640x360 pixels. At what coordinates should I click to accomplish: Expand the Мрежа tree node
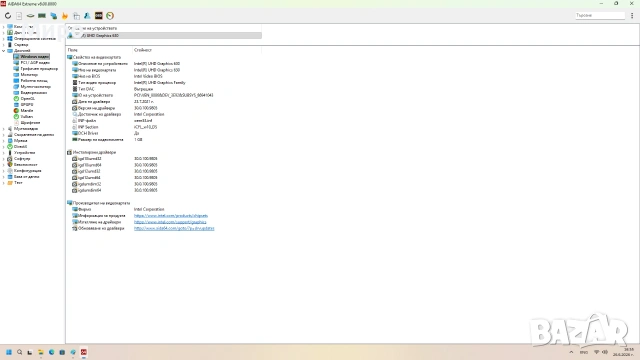pos(4,140)
